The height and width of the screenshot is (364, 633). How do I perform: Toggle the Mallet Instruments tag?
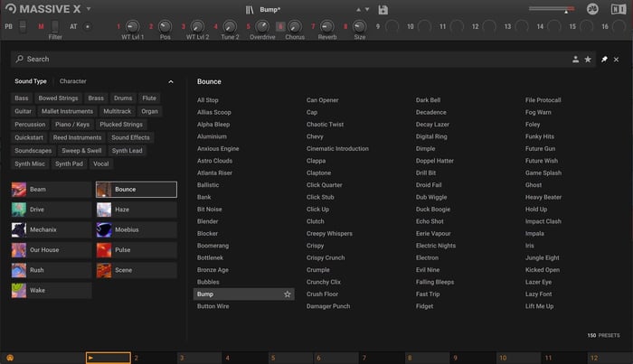pos(68,111)
